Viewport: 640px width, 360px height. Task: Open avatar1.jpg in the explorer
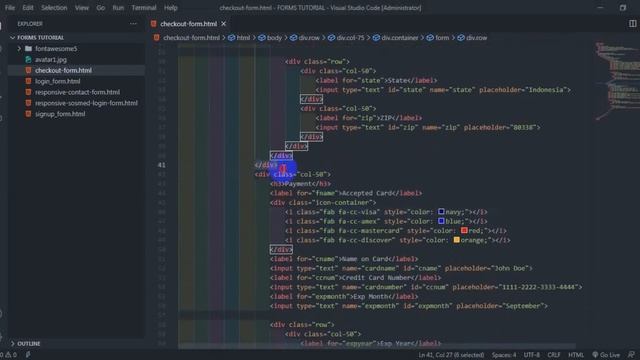51,60
